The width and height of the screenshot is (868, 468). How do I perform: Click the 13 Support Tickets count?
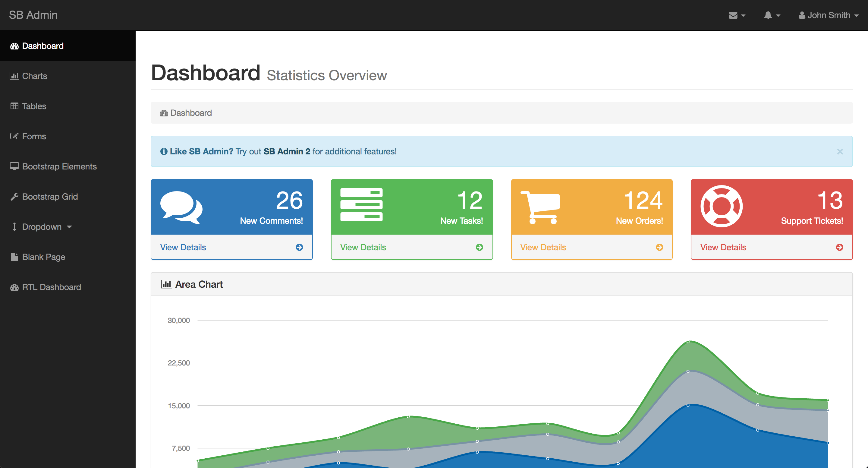(830, 200)
